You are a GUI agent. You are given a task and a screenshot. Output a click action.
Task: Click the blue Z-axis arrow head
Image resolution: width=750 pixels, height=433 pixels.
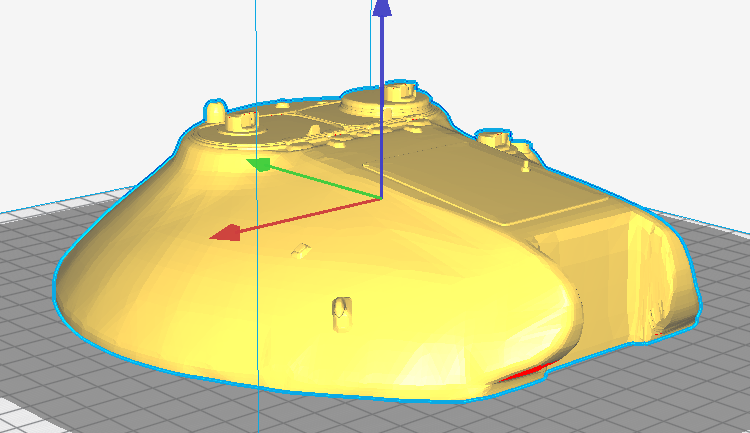[x=381, y=8]
